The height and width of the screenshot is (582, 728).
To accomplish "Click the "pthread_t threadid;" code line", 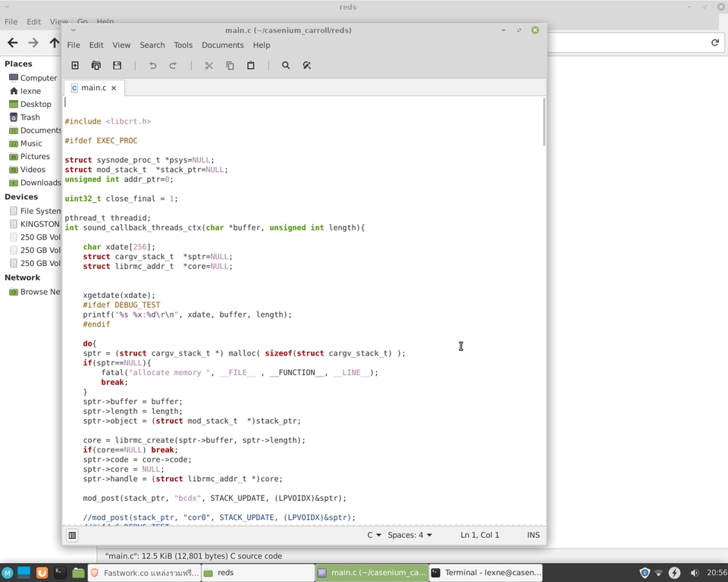I will tap(108, 217).
